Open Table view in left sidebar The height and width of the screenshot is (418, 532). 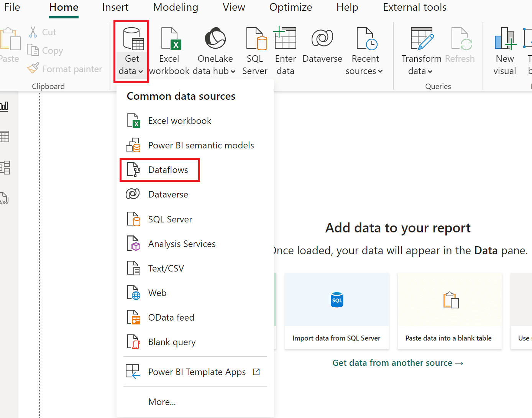tap(5, 137)
